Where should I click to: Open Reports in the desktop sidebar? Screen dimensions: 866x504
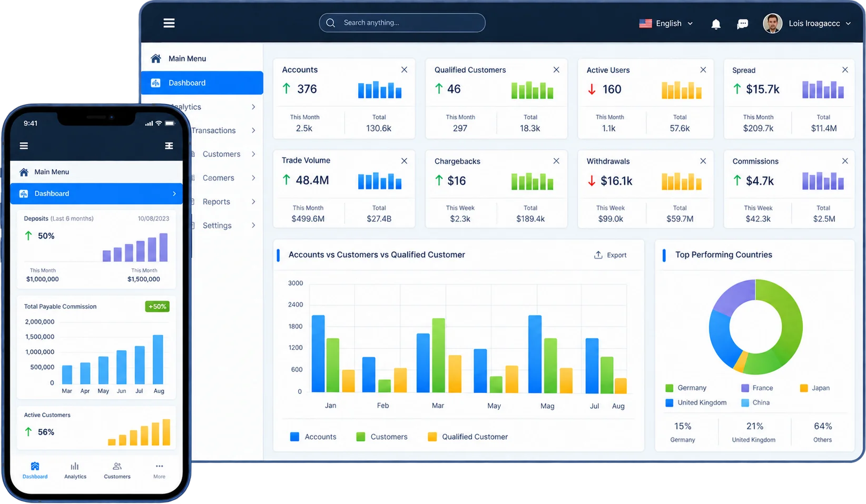(x=216, y=202)
